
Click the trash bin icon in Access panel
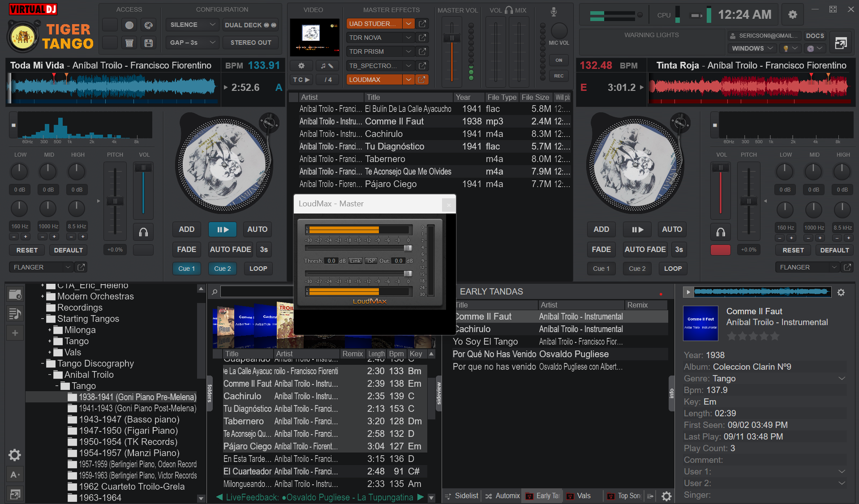(x=129, y=43)
